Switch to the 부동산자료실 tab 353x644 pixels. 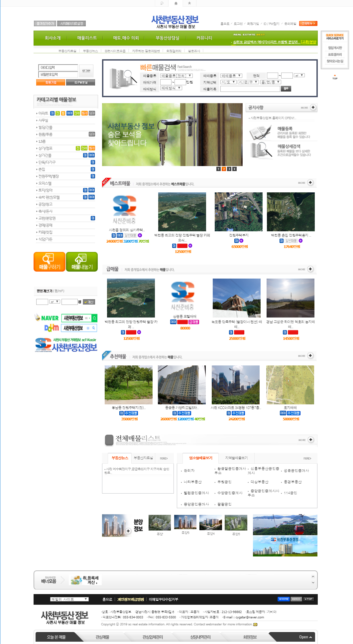point(143,458)
